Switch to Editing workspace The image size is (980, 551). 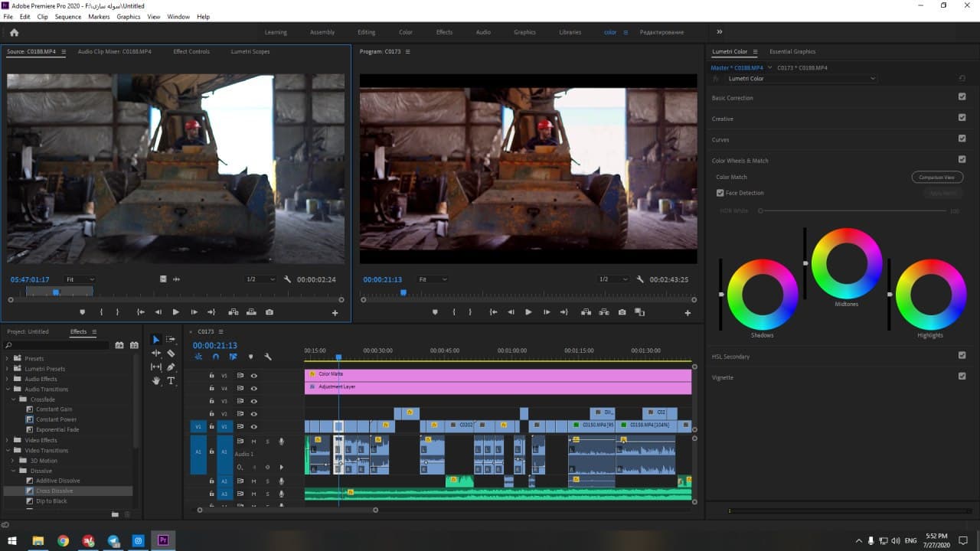[x=366, y=32]
